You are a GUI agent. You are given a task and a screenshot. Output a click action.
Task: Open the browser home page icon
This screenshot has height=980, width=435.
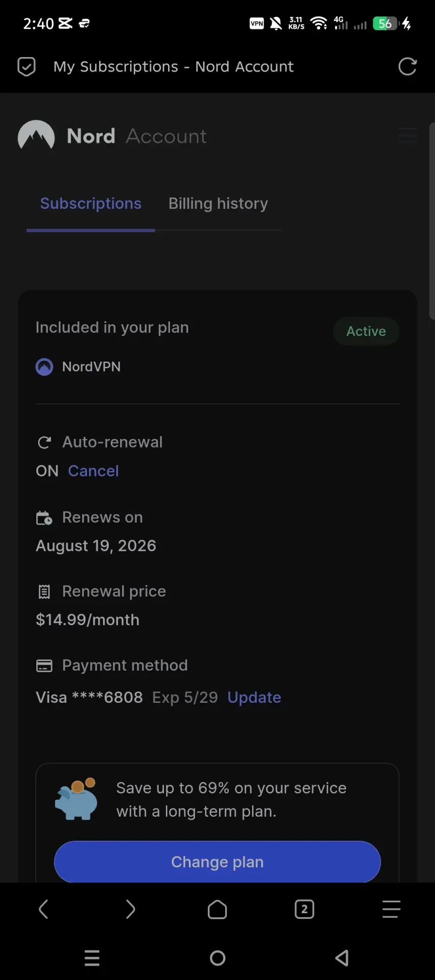217,909
